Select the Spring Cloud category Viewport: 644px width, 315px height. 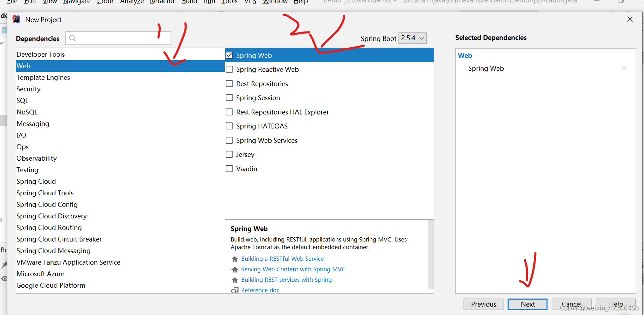tap(120, 181)
